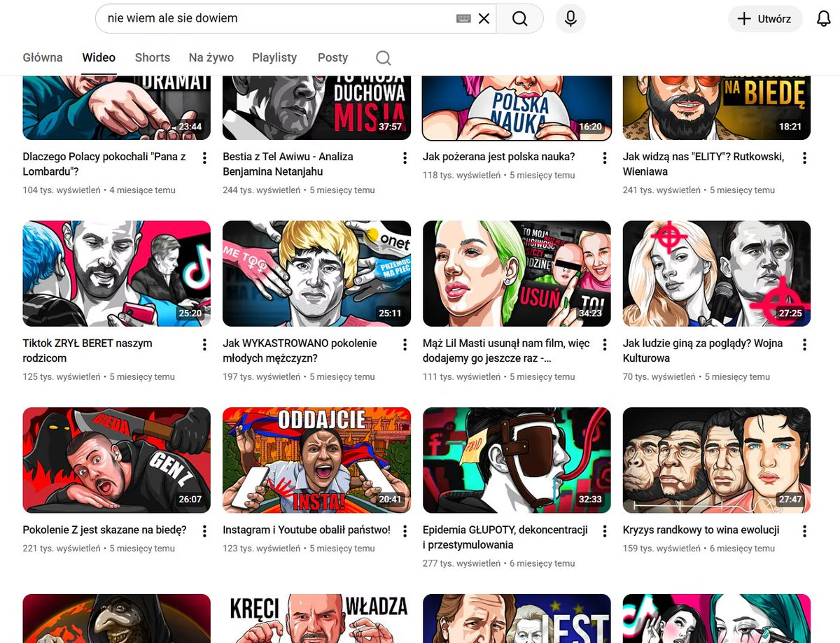The height and width of the screenshot is (643, 840).
Task: Click the channel search magnifier icon
Action: click(383, 57)
